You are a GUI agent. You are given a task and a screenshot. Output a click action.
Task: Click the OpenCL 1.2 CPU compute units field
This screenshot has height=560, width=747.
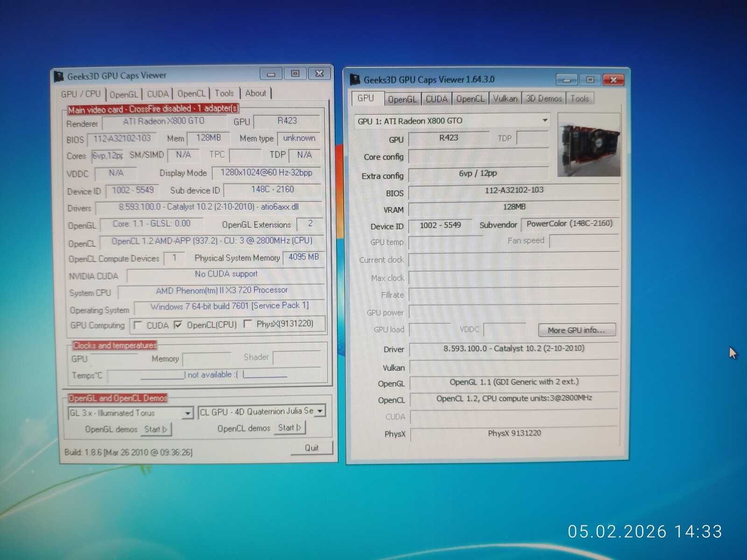514,399
